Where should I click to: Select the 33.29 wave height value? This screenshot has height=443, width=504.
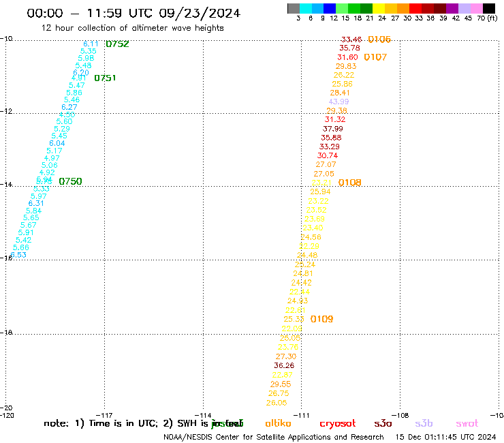coord(330,147)
